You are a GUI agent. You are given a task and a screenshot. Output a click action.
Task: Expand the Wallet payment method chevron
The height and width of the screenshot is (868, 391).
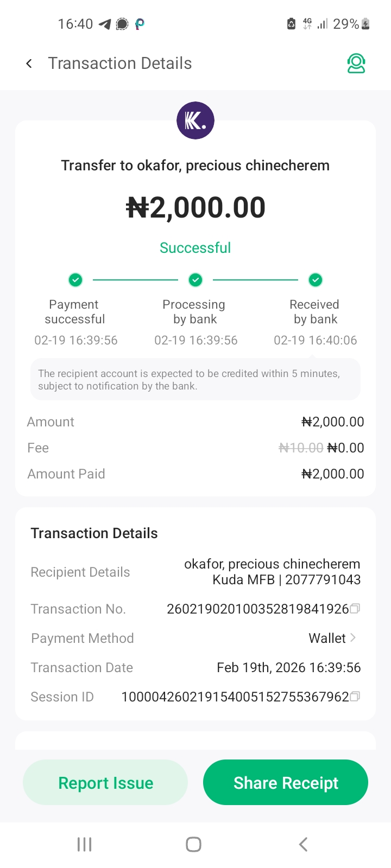tap(353, 638)
